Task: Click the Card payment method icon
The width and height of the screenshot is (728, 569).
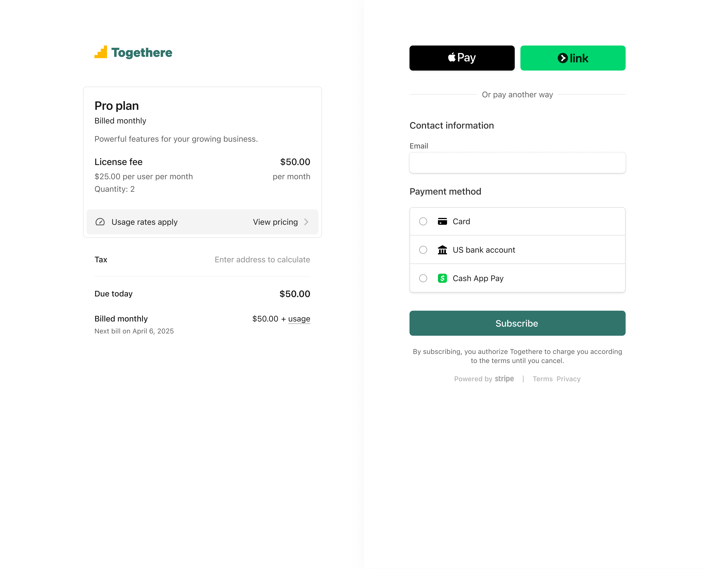Action: click(442, 221)
